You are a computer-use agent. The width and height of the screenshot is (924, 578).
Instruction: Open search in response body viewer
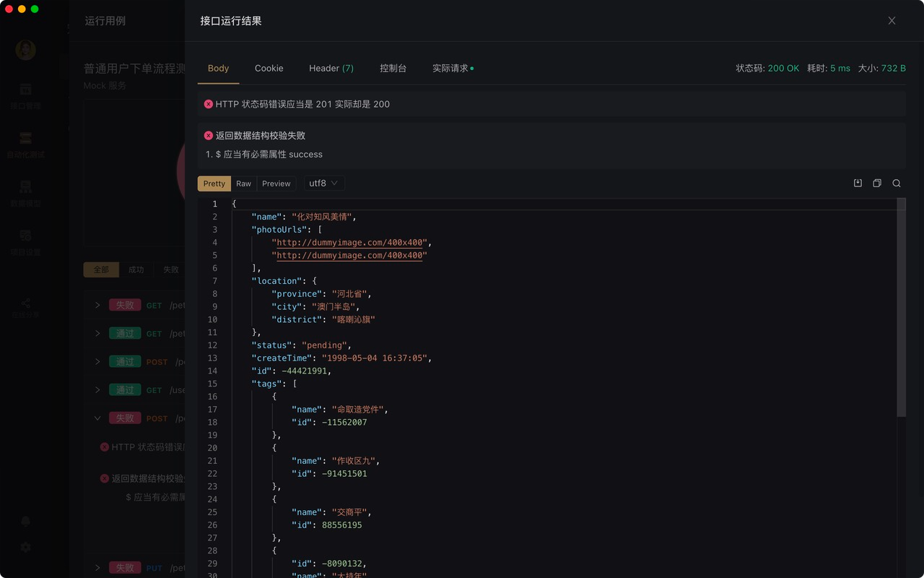(897, 184)
